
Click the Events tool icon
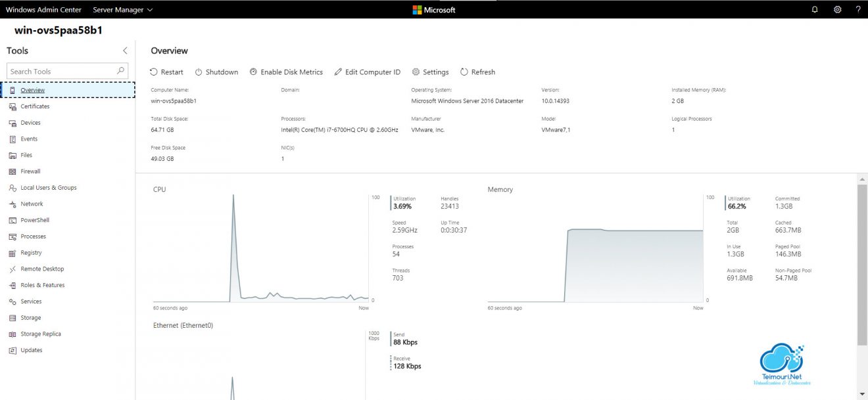click(x=12, y=139)
